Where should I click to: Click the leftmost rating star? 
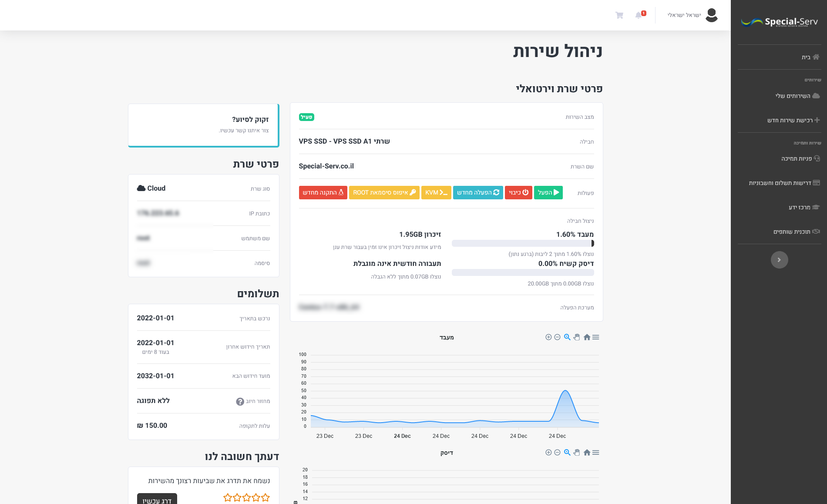228,497
